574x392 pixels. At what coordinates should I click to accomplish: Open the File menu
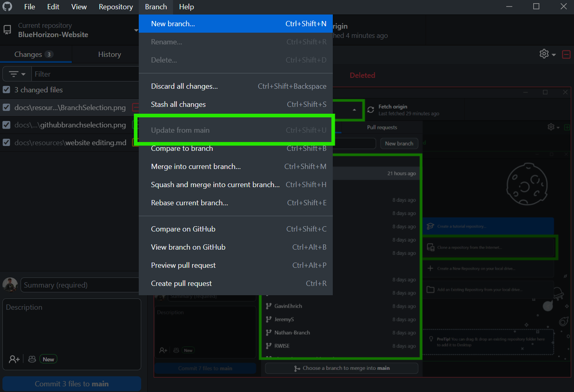pyautogui.click(x=29, y=7)
